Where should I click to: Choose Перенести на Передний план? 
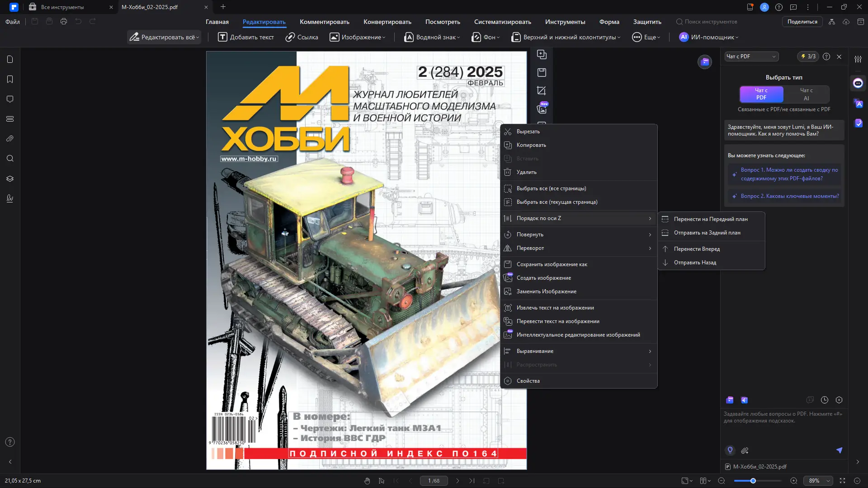[x=710, y=219]
